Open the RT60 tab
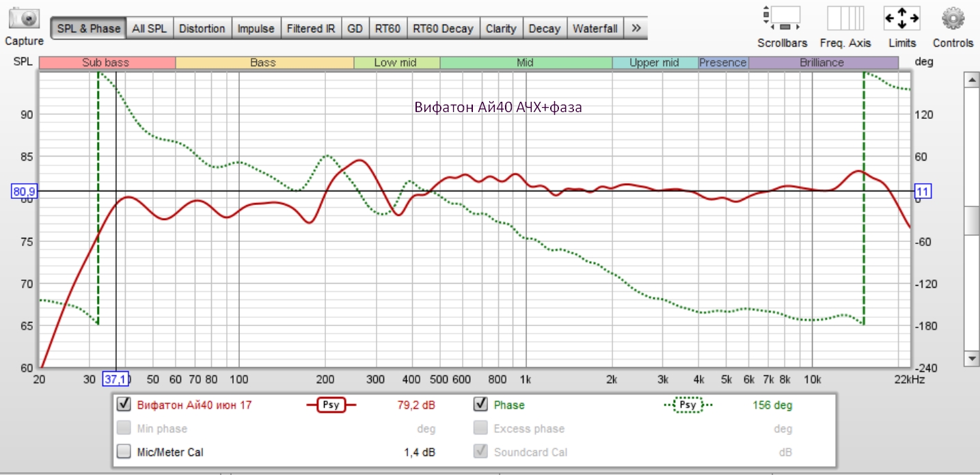The height and width of the screenshot is (475, 980). click(x=387, y=28)
